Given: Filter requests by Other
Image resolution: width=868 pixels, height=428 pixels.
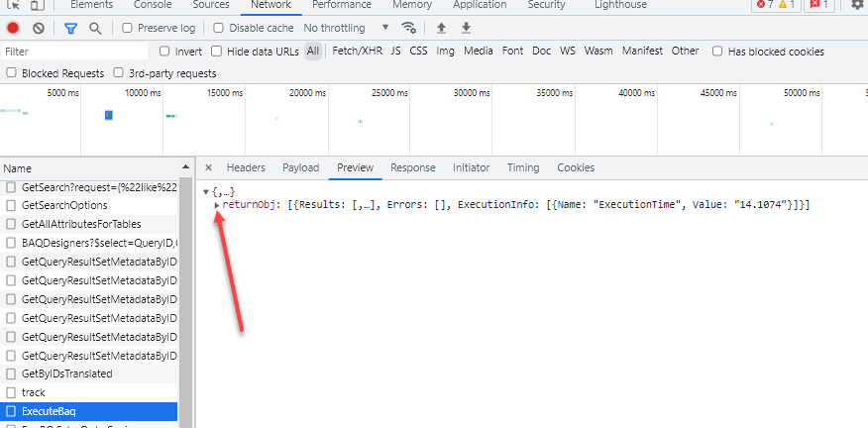Looking at the screenshot, I should tap(685, 51).
